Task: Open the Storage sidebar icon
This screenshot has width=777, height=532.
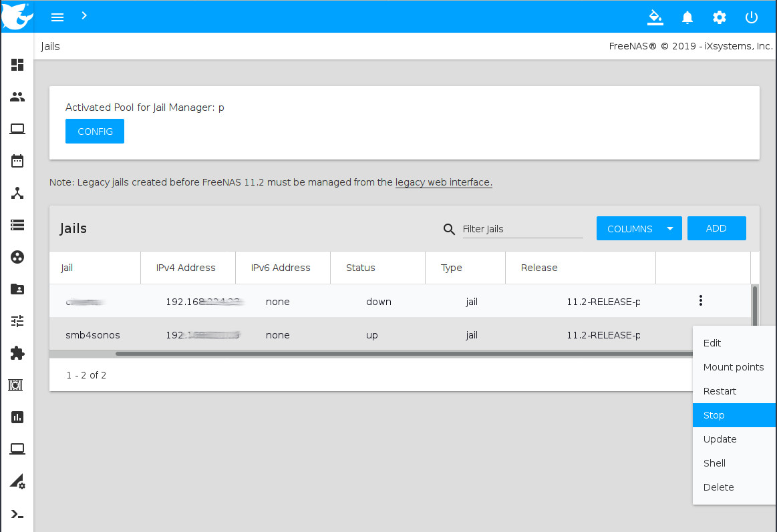Action: 17,225
